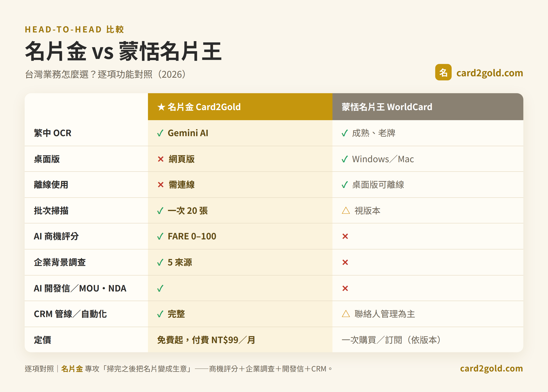Click the WorldCard red cross in 企業背景調查 row
The width and height of the screenshot is (548, 392).
[345, 262]
